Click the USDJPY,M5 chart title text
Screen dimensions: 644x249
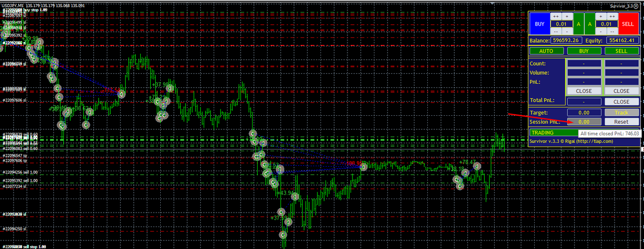12,5
